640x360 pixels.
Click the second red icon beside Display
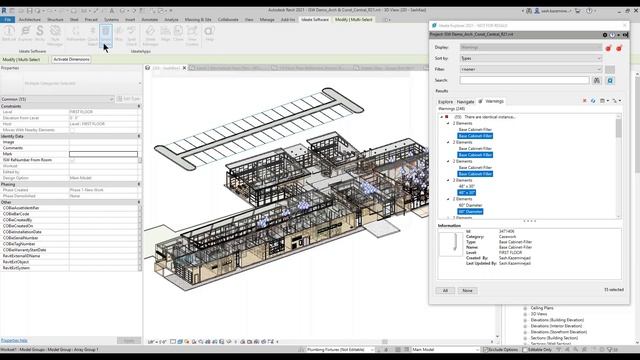click(619, 48)
